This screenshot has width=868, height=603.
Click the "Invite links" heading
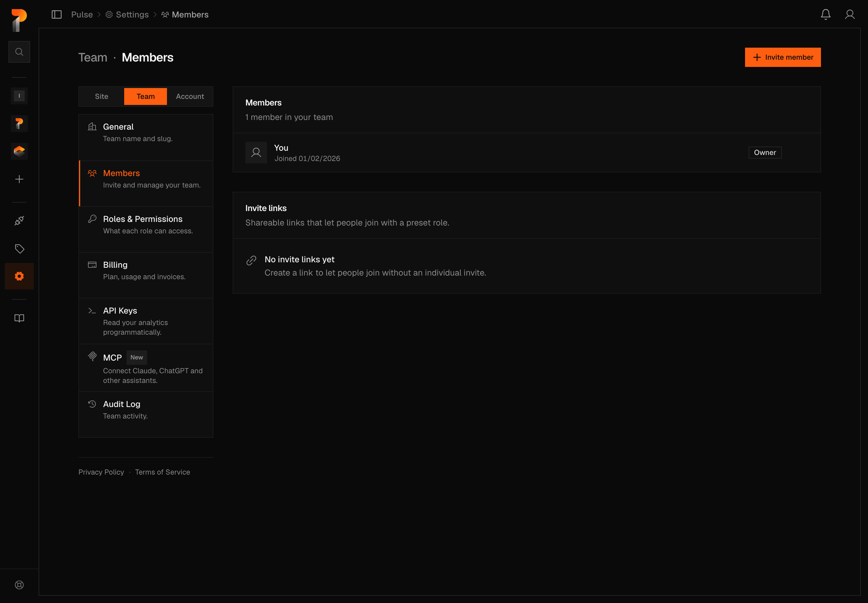coord(266,208)
